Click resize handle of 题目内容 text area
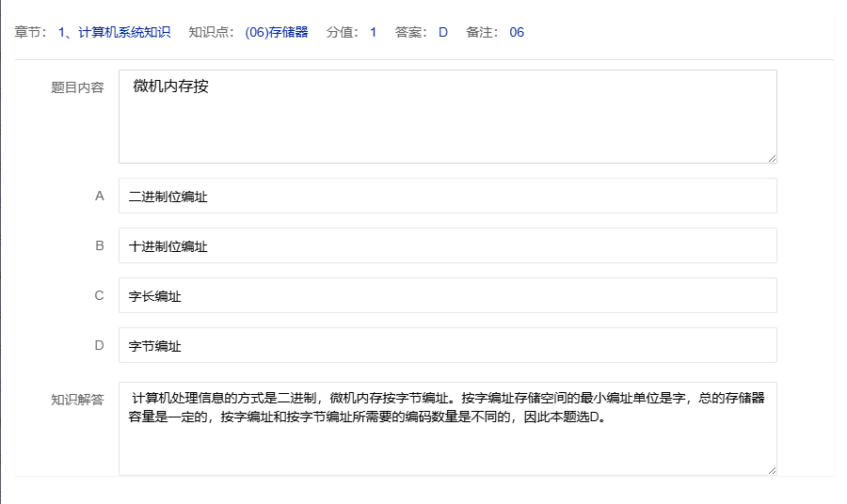 [772, 158]
